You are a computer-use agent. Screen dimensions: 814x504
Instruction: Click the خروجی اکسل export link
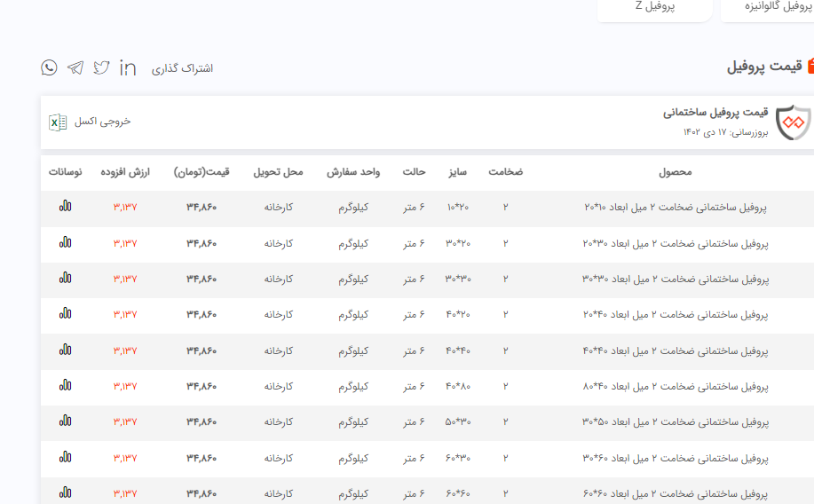(x=102, y=122)
